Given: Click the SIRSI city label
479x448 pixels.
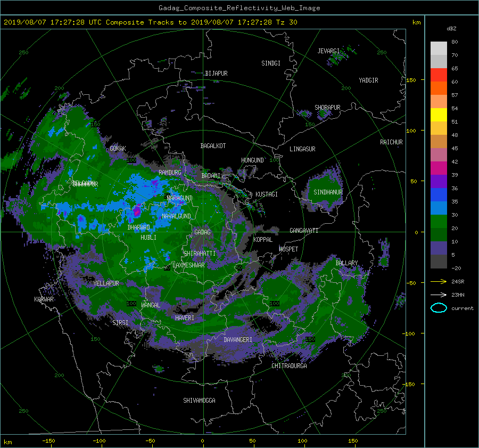Looking at the screenshot, I should pos(120,323).
